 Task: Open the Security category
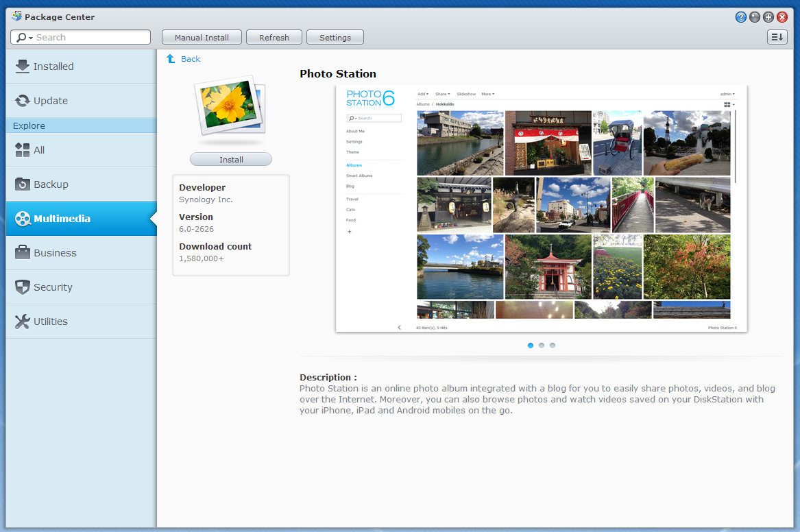pos(82,287)
